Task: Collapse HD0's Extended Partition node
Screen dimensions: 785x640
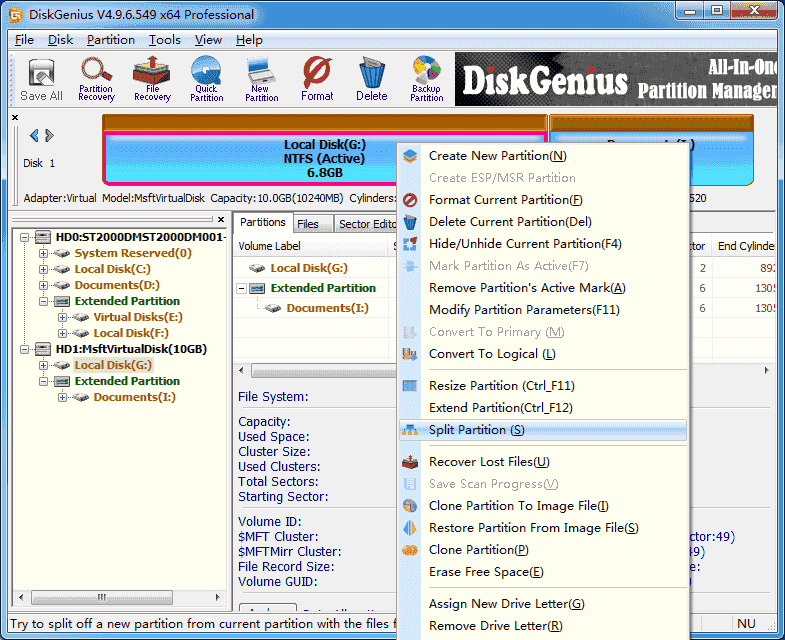Action: [44, 301]
